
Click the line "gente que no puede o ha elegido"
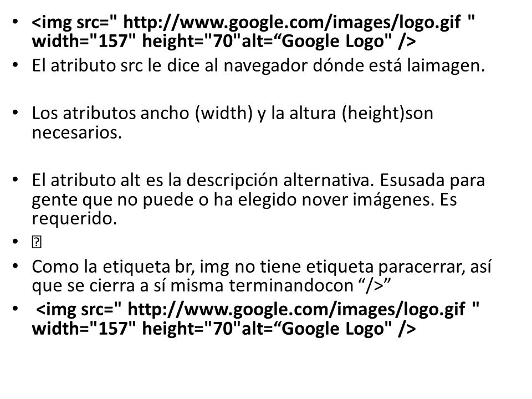244,199
